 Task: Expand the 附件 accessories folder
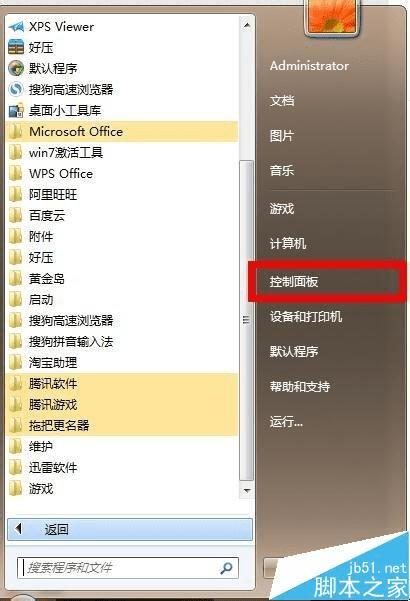click(x=122, y=236)
